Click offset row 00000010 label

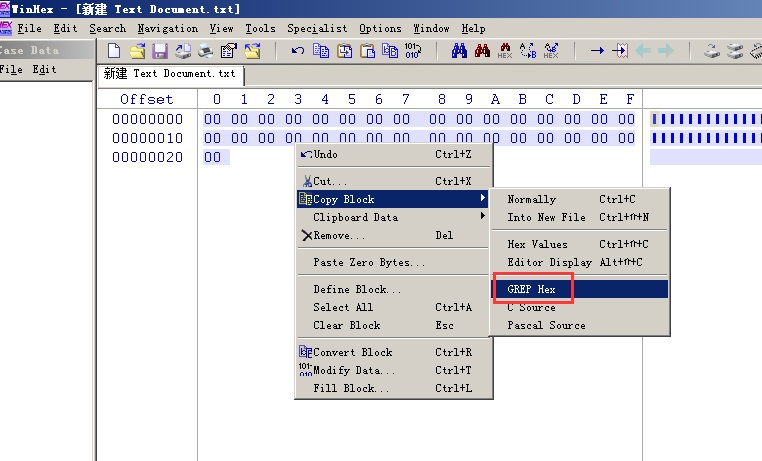147,138
